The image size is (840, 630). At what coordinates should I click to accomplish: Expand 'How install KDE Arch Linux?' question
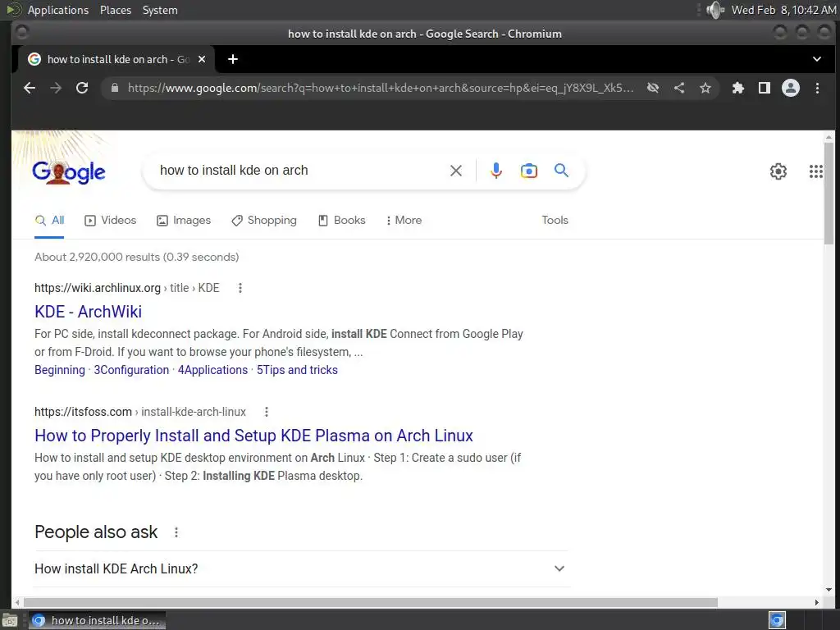click(301, 569)
